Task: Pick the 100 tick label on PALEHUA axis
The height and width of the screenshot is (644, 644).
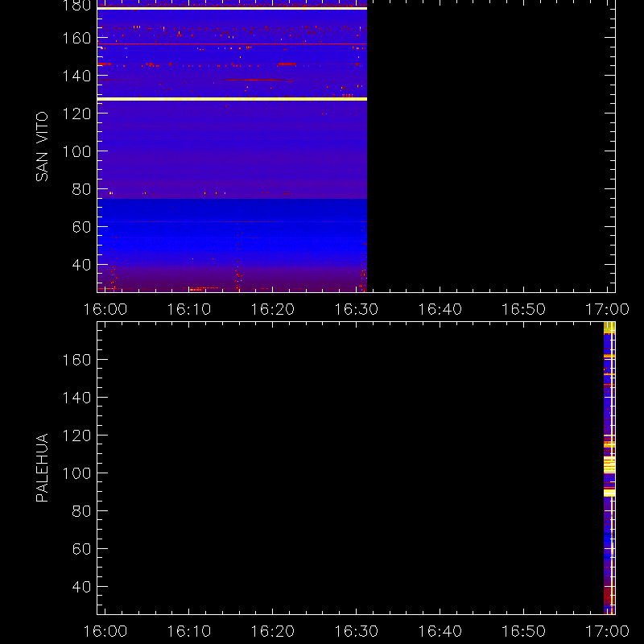Action: coord(76,473)
